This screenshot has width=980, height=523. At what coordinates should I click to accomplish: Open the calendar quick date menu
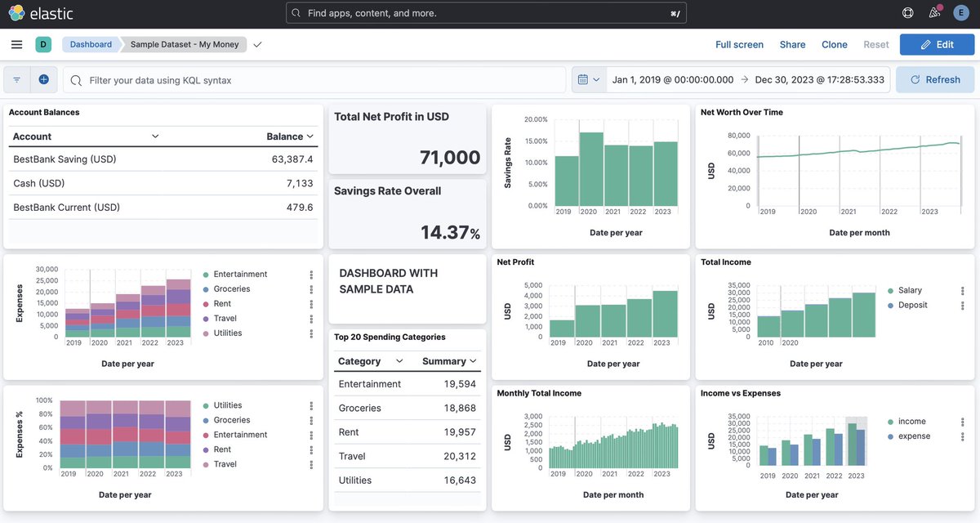tap(589, 79)
